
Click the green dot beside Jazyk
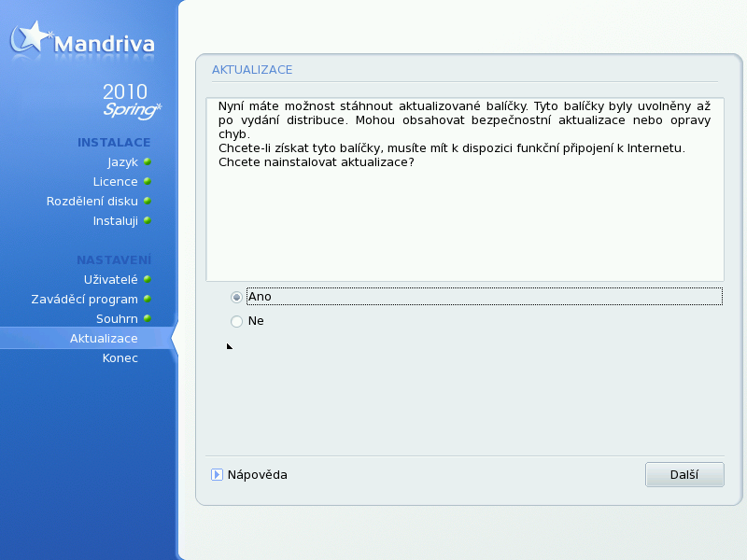(148, 161)
